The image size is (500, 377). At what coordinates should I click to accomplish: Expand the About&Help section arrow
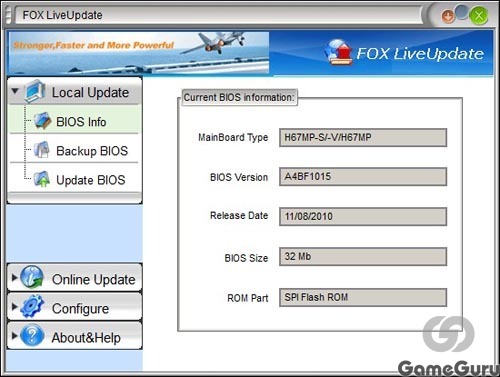pyautogui.click(x=14, y=335)
